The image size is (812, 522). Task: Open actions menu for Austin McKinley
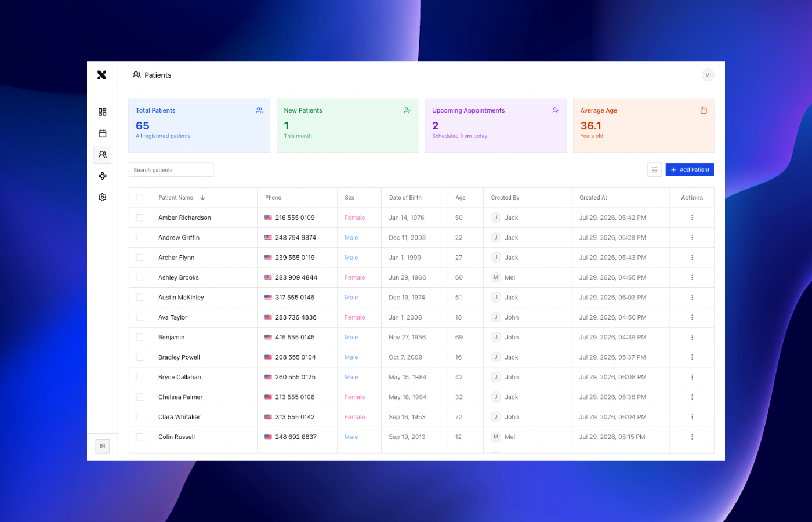pyautogui.click(x=692, y=298)
